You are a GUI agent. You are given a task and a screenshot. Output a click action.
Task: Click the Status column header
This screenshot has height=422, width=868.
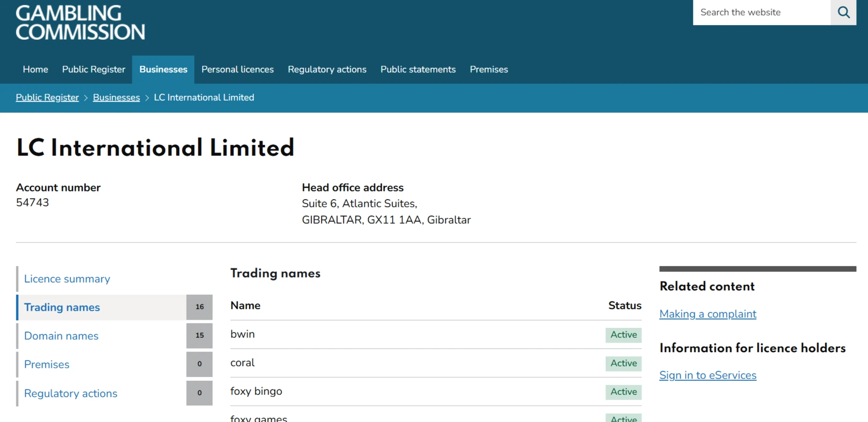point(625,306)
